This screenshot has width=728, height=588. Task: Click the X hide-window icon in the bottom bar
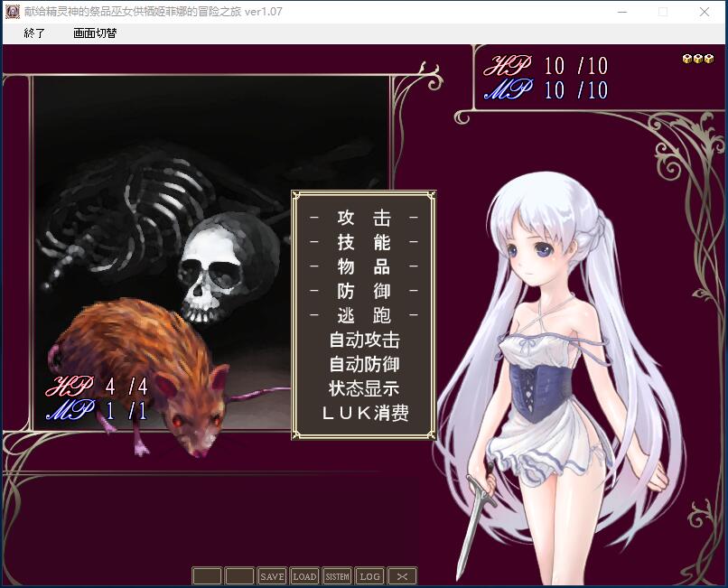coord(403,576)
